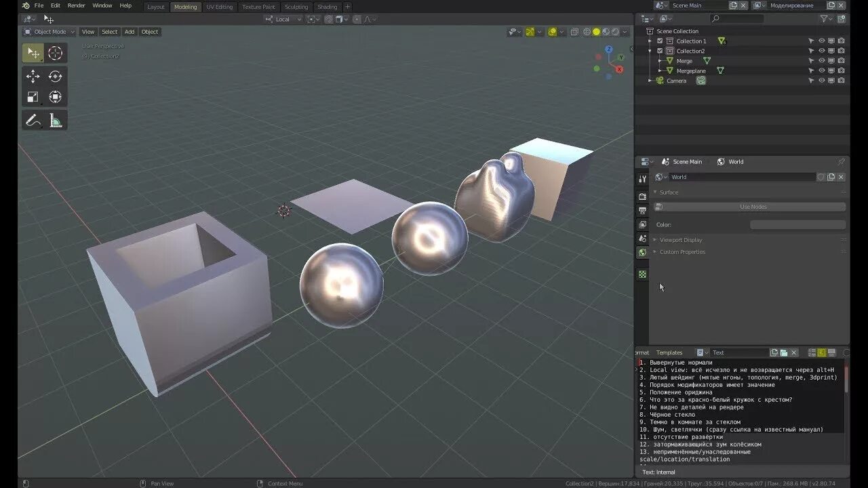This screenshot has width=868, height=488.
Task: Switch to wireframe viewport shading
Action: click(586, 32)
